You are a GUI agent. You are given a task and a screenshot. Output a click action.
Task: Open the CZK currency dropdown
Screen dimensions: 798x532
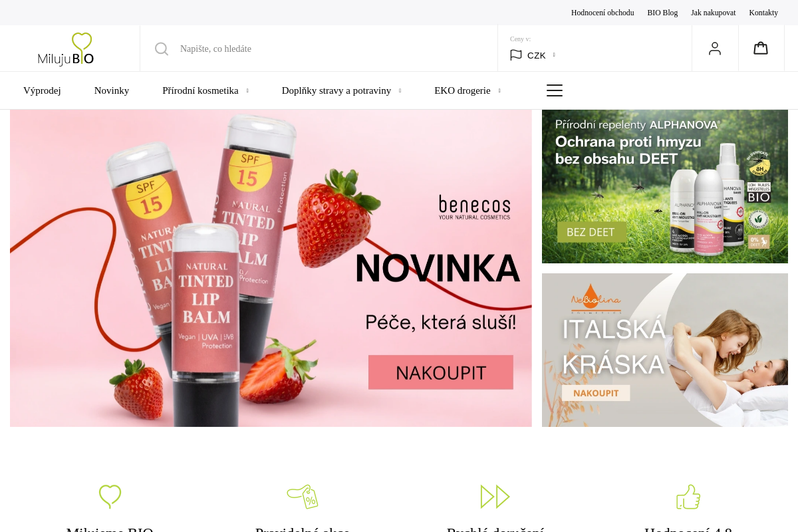point(533,55)
